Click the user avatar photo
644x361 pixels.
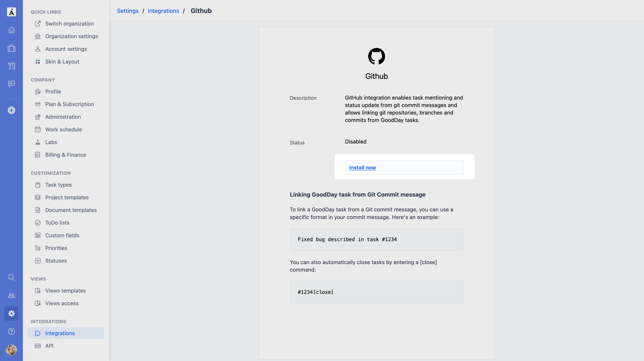click(11, 350)
